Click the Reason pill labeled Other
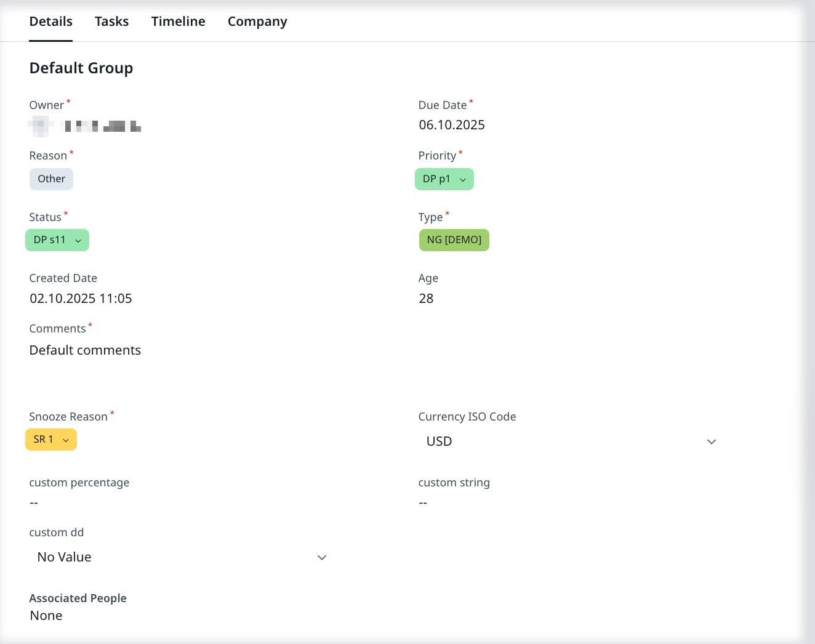The image size is (815, 644). 51,179
